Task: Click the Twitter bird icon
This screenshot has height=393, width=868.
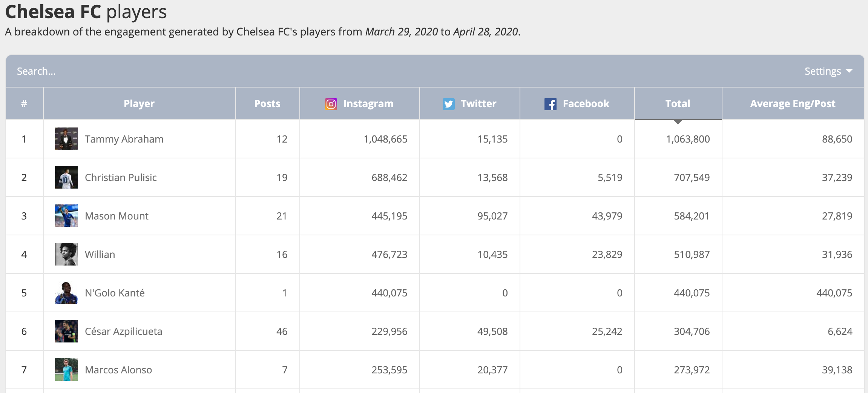Action: pyautogui.click(x=448, y=103)
